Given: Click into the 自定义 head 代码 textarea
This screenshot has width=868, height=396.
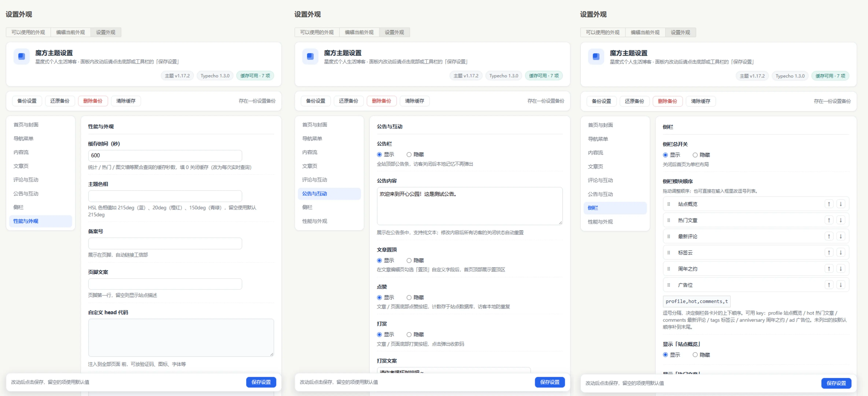Looking at the screenshot, I should [181, 338].
